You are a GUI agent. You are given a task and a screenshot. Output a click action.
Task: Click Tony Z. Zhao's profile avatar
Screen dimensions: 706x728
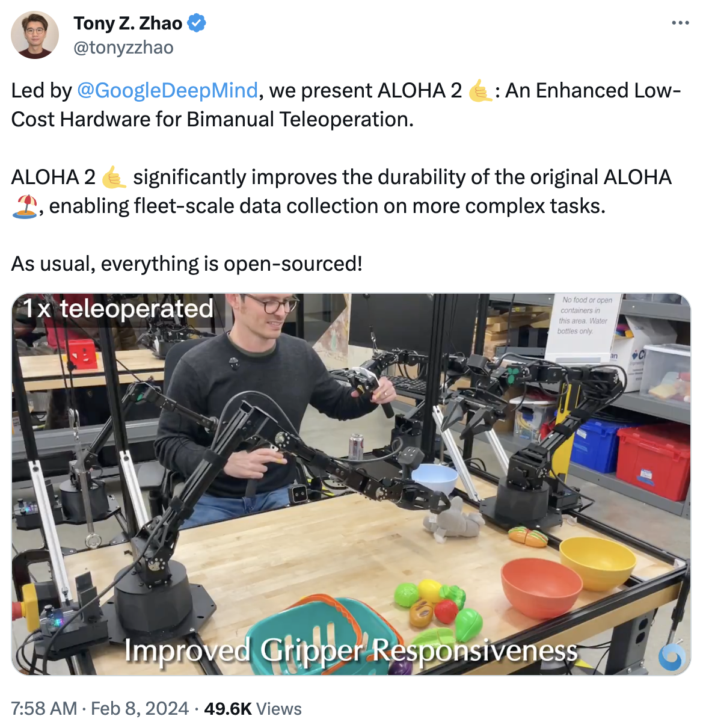(x=35, y=34)
